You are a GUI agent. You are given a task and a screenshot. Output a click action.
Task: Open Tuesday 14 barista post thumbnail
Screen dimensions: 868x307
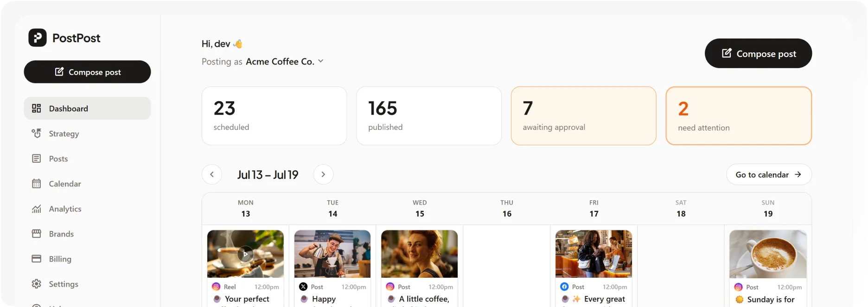(x=332, y=254)
